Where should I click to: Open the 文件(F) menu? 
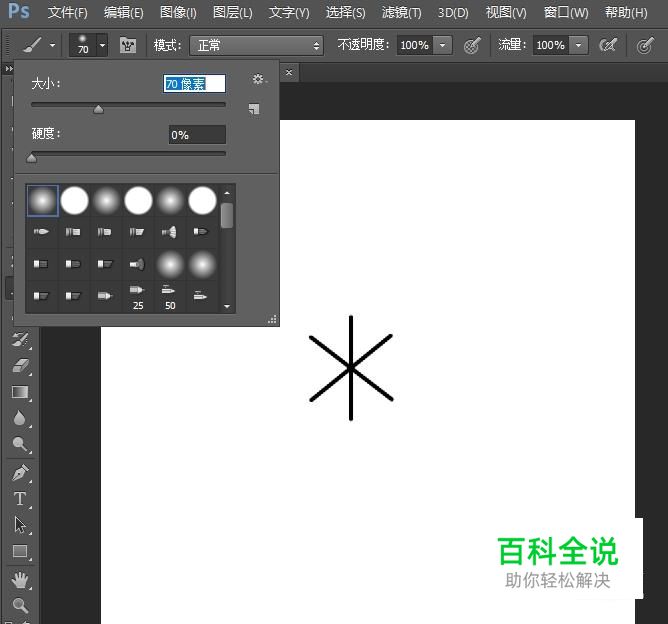point(67,12)
